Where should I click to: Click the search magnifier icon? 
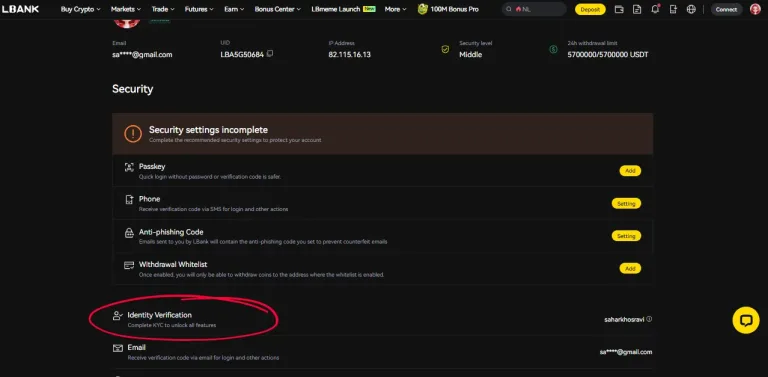[x=509, y=9]
